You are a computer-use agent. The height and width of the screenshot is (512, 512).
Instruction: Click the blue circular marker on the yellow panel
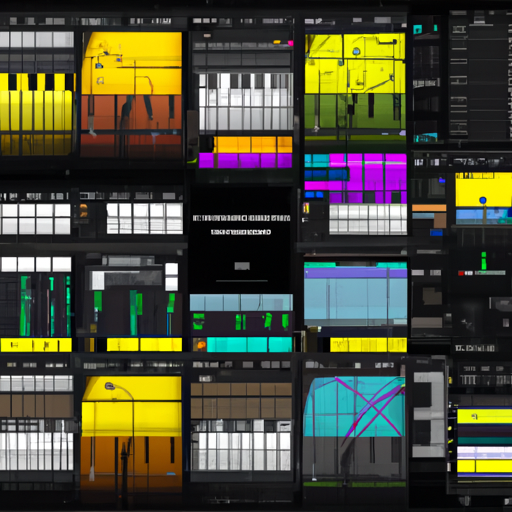click(483, 200)
